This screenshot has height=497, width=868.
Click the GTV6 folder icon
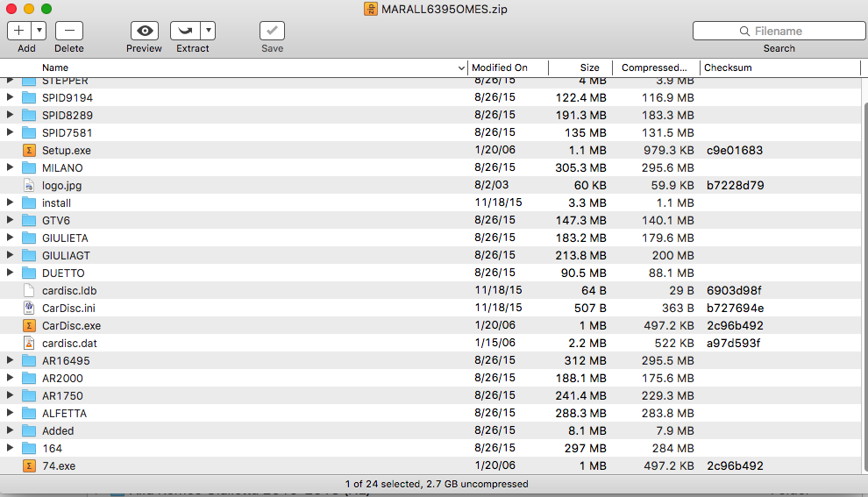click(x=29, y=220)
